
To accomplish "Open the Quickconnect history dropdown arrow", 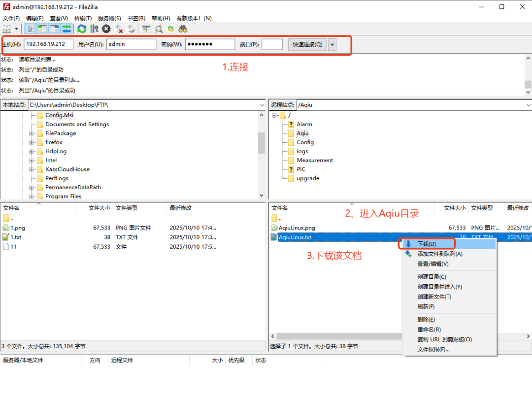I will click(332, 44).
